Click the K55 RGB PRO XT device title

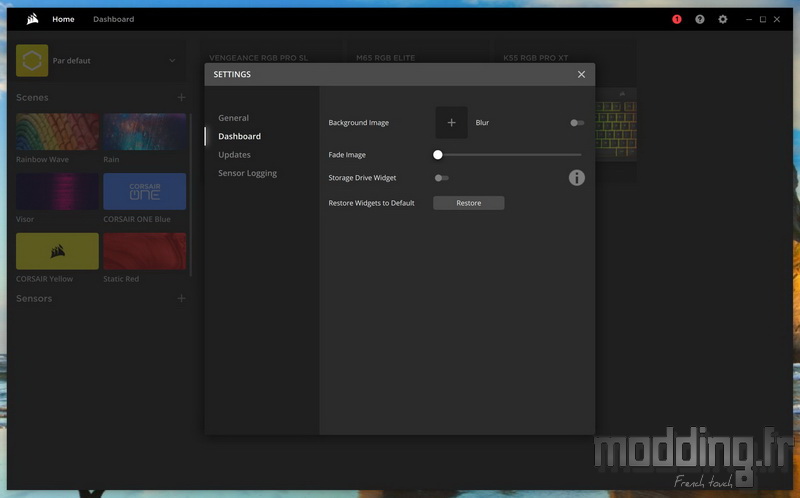[x=535, y=58]
